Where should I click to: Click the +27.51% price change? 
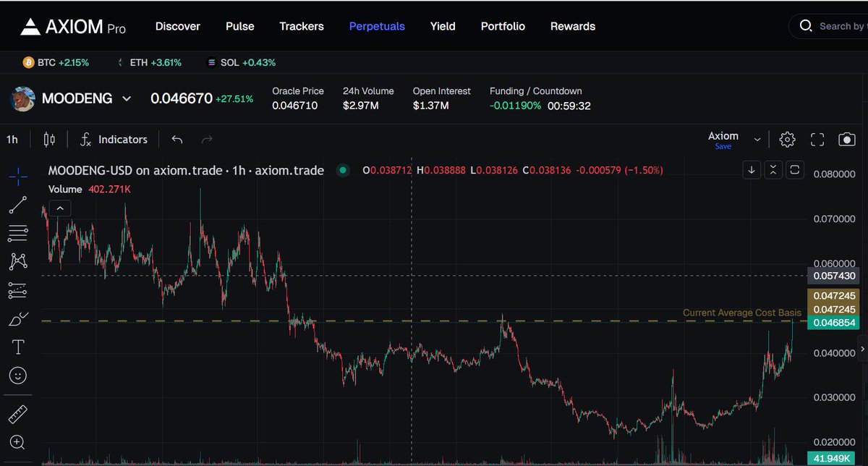click(x=234, y=98)
